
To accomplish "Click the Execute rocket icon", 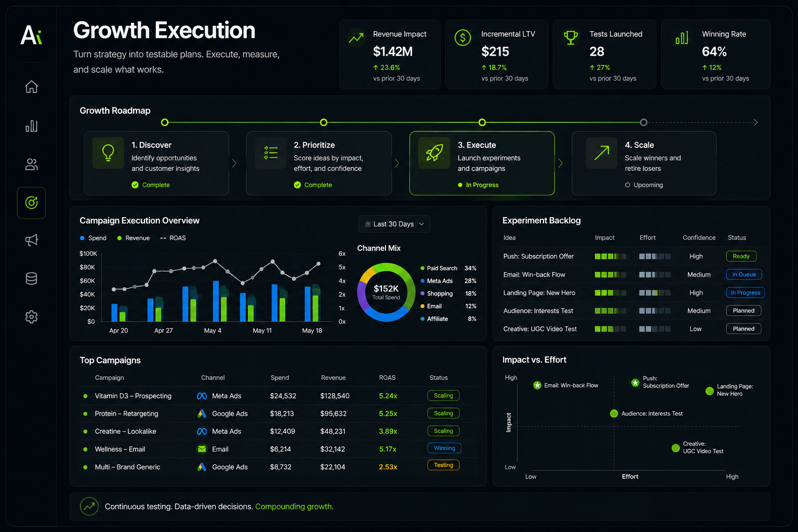I will click(x=434, y=153).
